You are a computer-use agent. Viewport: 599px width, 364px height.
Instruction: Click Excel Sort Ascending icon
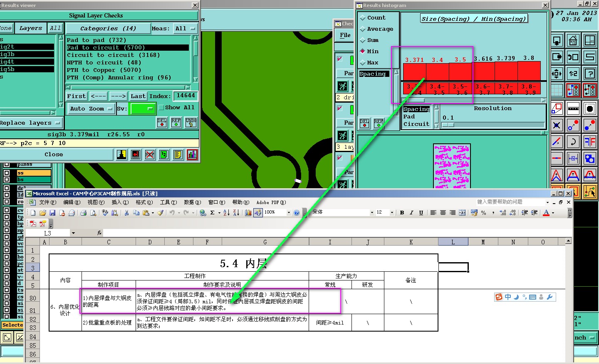226,213
